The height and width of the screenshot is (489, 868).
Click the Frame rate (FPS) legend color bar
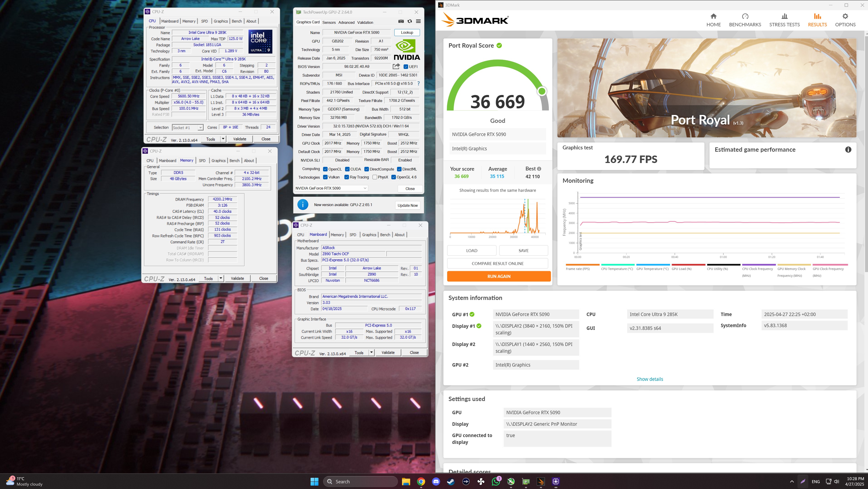click(x=583, y=265)
